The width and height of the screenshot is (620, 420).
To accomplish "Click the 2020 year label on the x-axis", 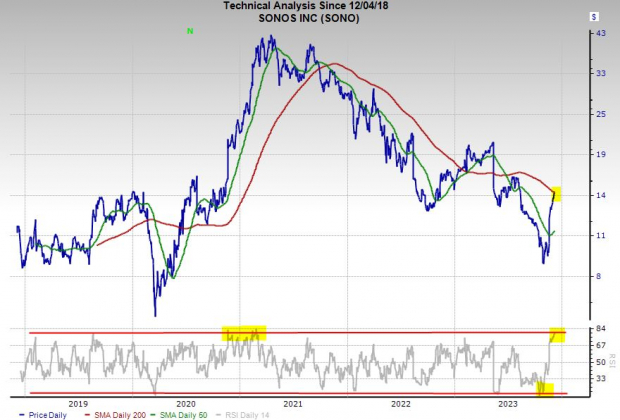I will (x=186, y=404).
